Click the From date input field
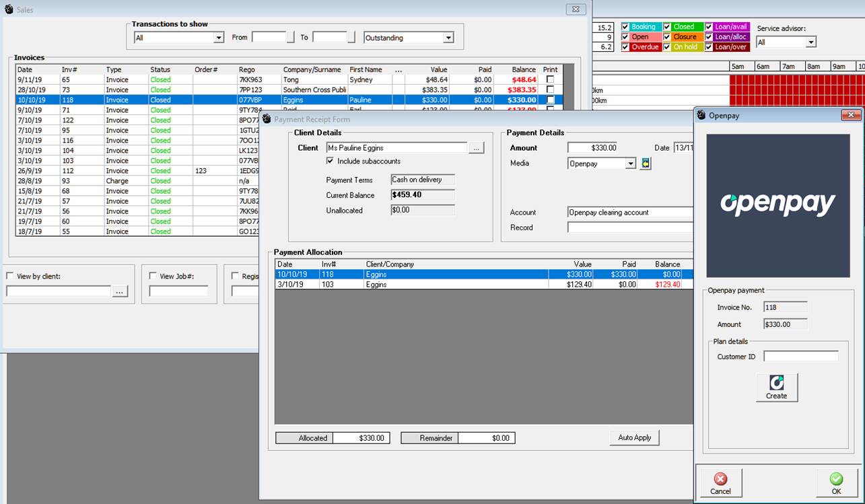 [x=269, y=38]
